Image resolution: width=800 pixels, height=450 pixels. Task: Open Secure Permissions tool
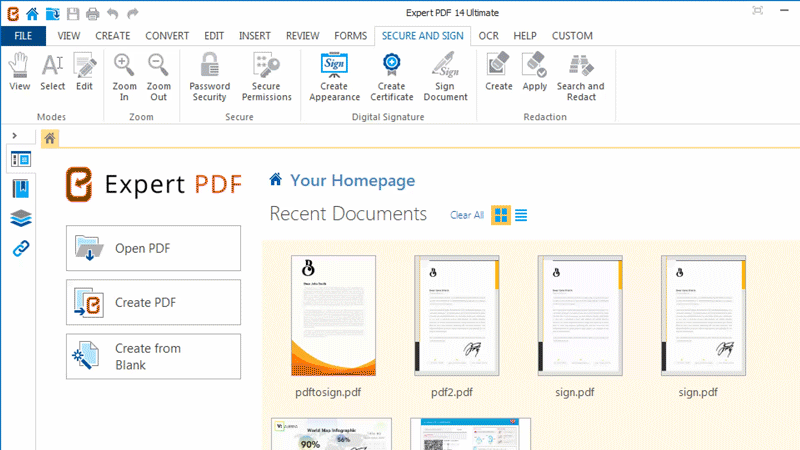point(266,77)
